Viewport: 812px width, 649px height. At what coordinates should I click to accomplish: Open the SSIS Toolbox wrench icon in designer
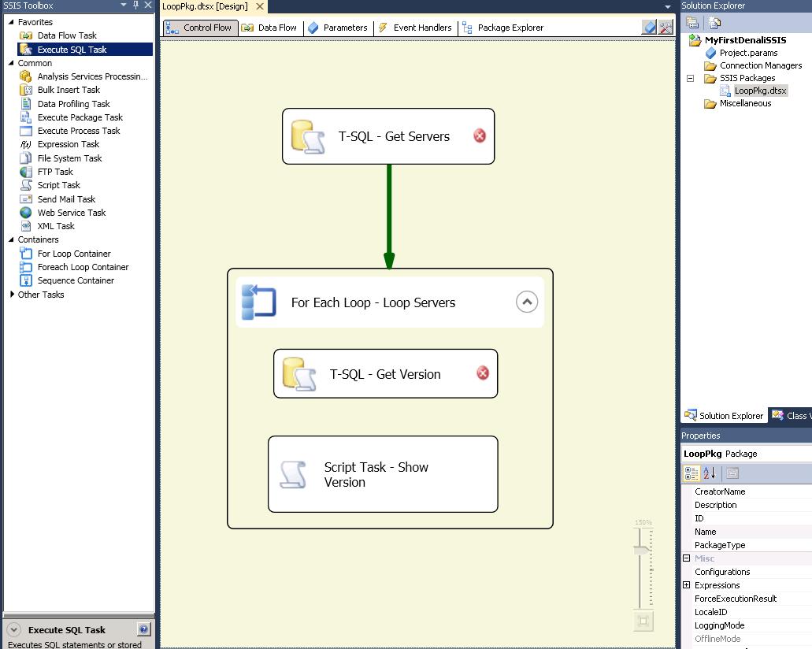[x=666, y=27]
